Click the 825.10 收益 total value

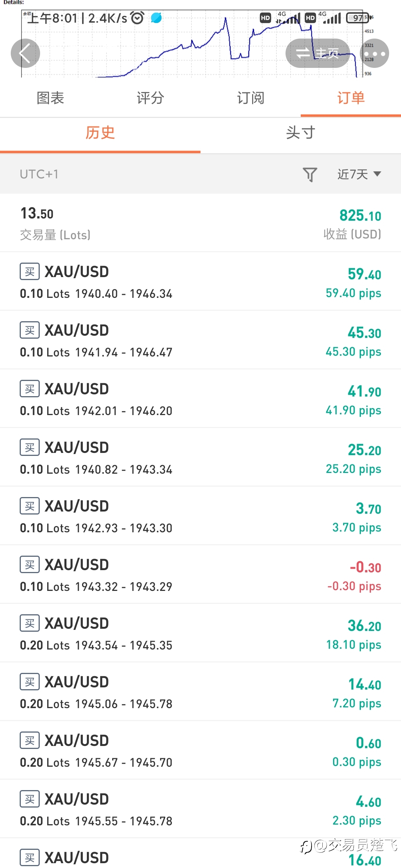(x=360, y=216)
